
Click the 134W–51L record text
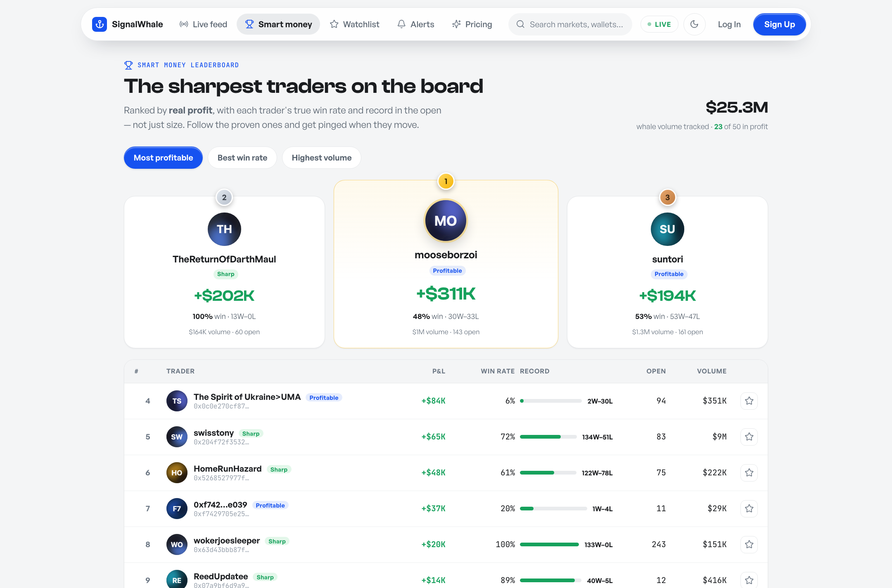[597, 437]
